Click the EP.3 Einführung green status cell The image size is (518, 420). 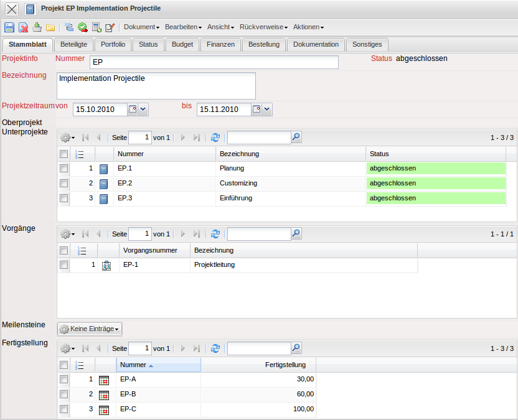pyautogui.click(x=436, y=198)
